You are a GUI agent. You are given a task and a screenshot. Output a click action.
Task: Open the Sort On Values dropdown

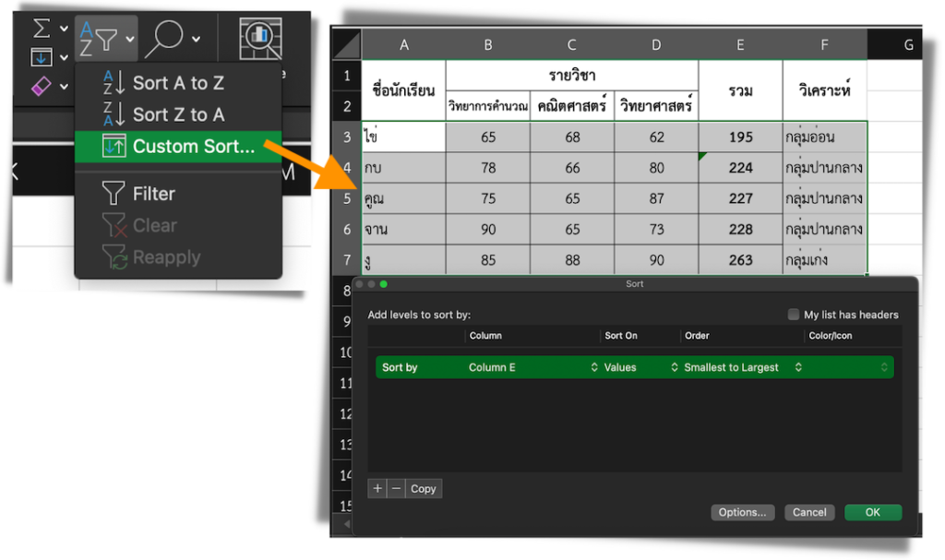640,367
